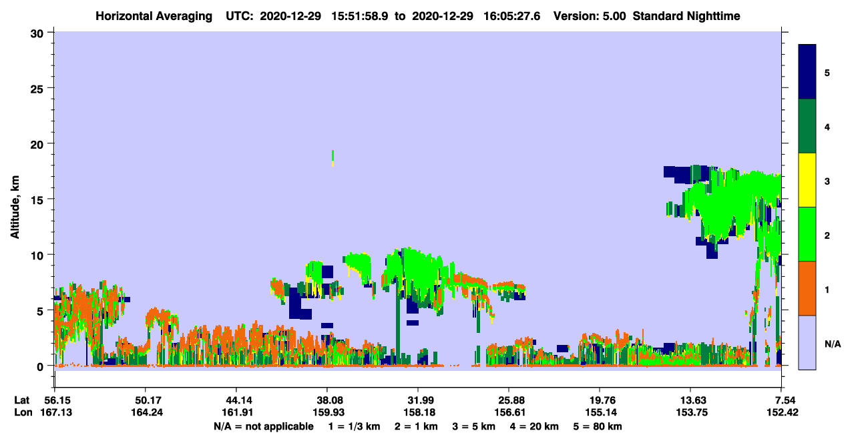Screen dimensions: 868x445
Task: Click the legend entry '4 = 20 km'
Action: 534,426
